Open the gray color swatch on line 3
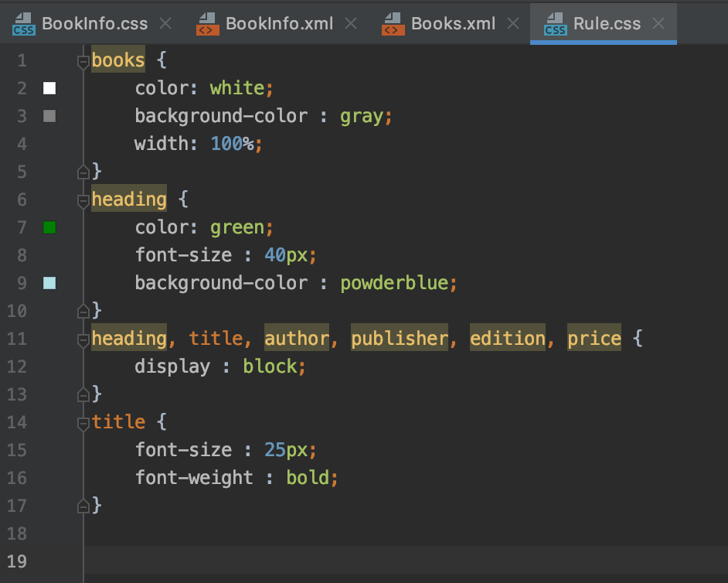 [49, 116]
